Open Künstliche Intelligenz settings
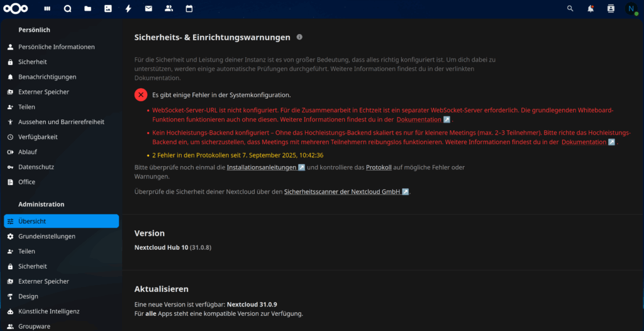 (x=62, y=311)
